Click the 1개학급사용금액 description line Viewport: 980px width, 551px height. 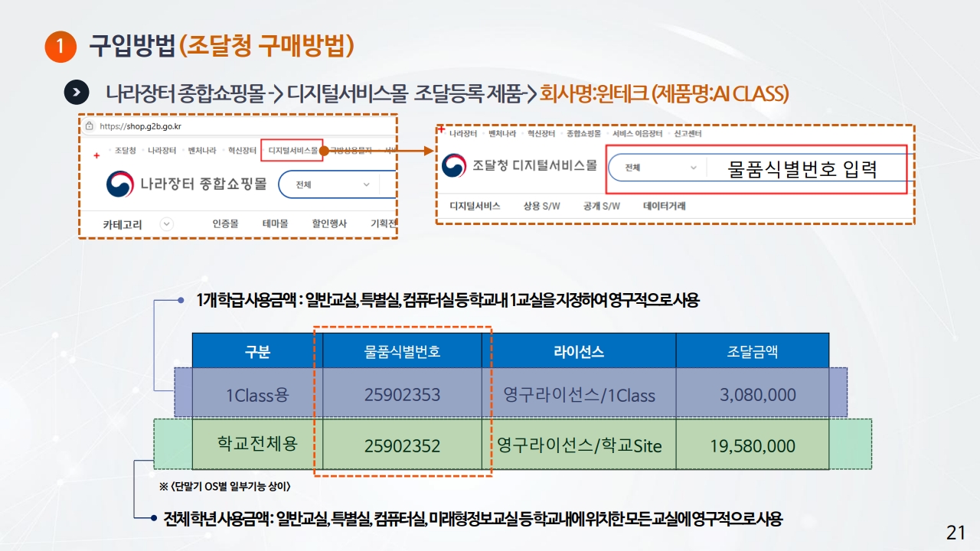(447, 301)
